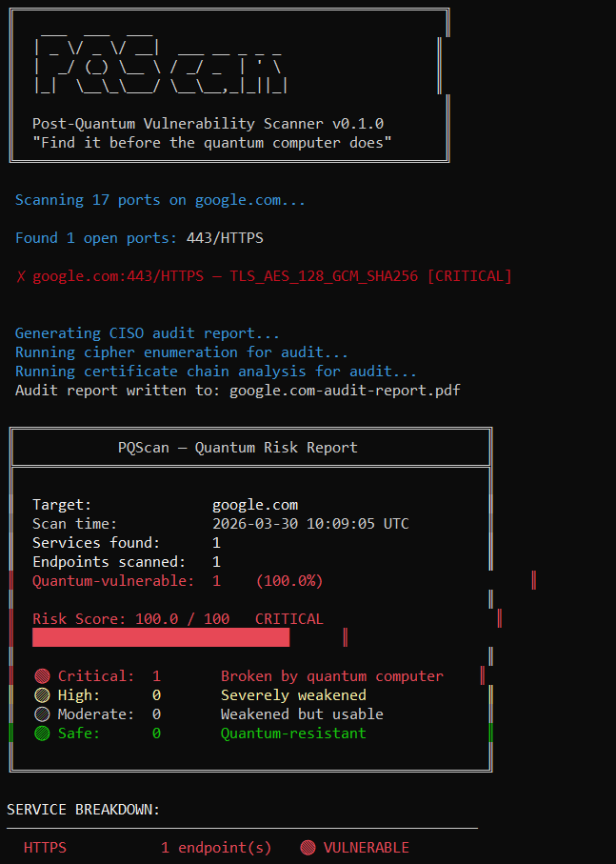Click 'Broken by quantum computer' description

tap(332, 676)
